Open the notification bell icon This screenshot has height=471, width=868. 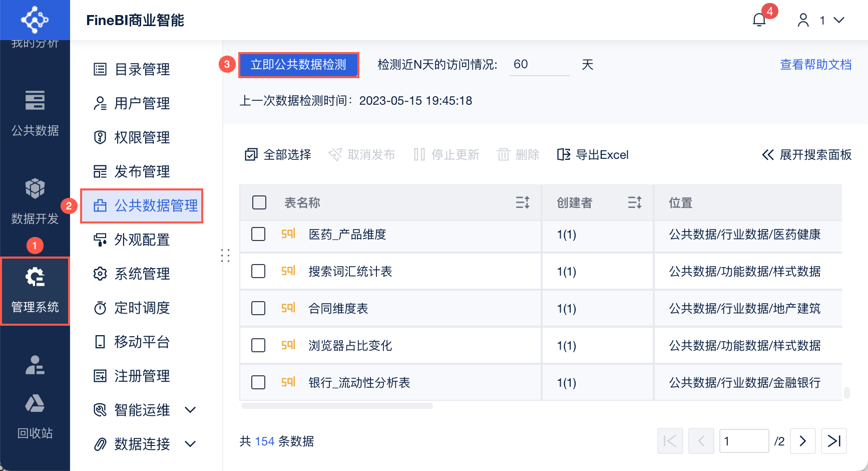click(759, 20)
